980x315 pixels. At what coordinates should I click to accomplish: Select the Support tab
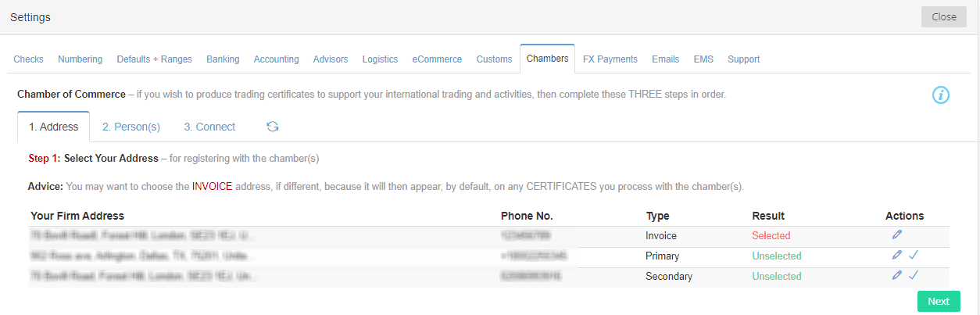point(743,59)
